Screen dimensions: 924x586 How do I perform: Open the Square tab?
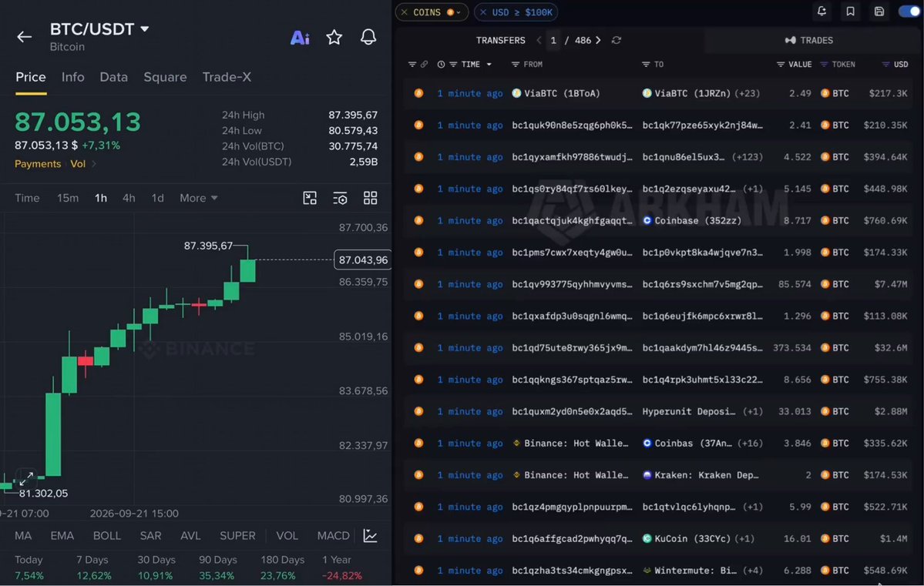click(165, 77)
